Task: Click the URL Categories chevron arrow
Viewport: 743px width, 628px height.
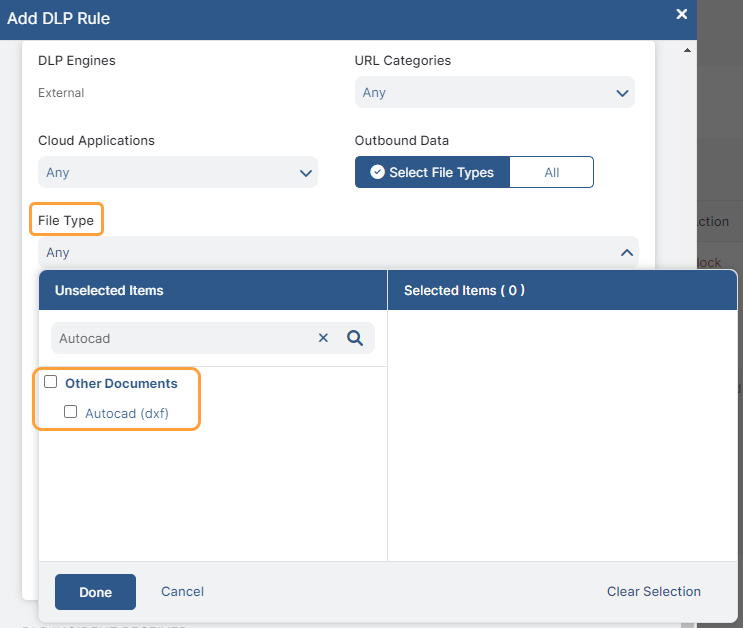Action: pos(622,93)
